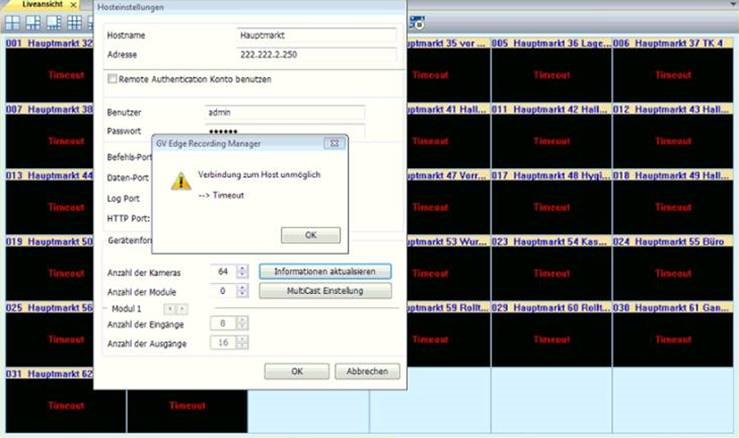Click the 'HTTP Port:' label
The width and height of the screenshot is (739, 438).
click(x=128, y=218)
